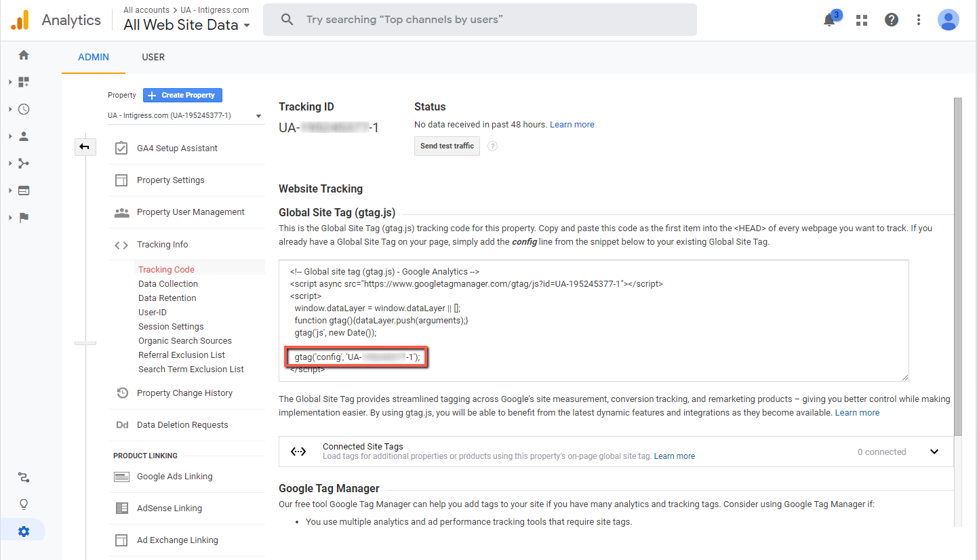Open Data Retention settings
Viewport: 977px width, 560px height.
167,298
